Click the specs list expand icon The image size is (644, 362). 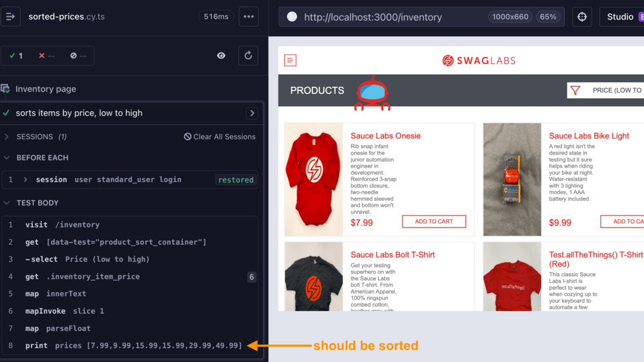(11, 17)
